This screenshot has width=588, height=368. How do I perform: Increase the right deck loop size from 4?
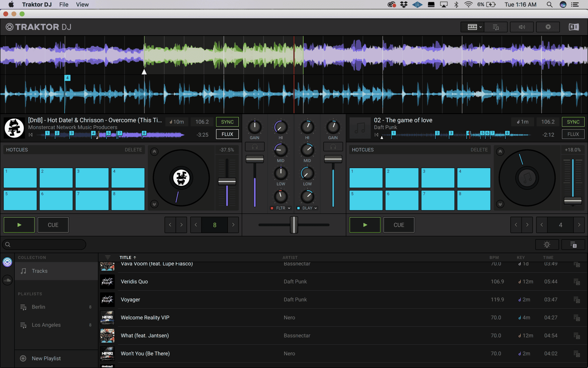click(579, 225)
